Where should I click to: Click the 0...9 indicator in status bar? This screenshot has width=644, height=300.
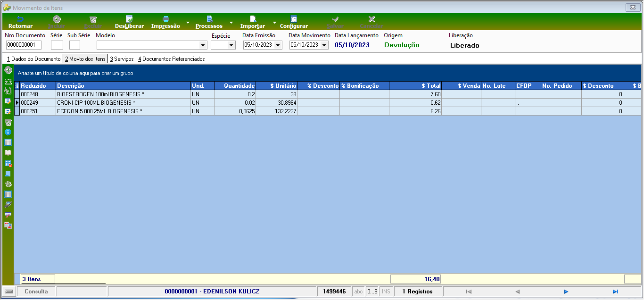coord(372,292)
